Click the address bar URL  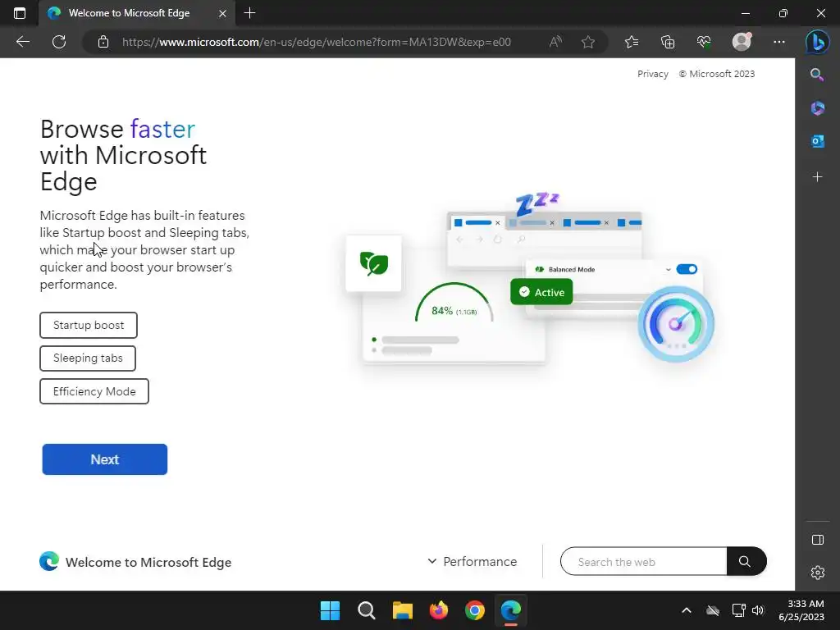pyautogui.click(x=316, y=42)
